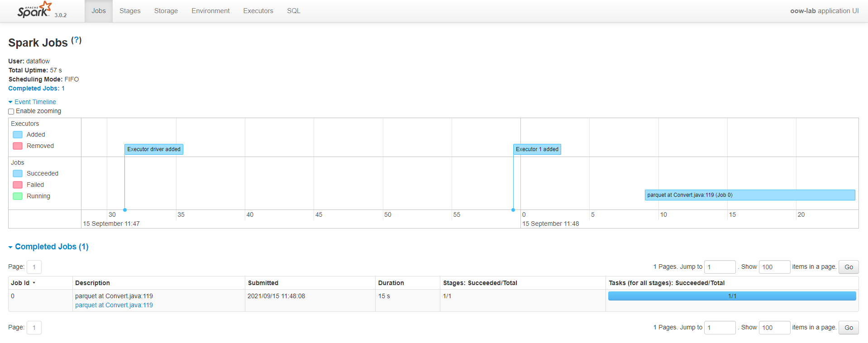
Task: Click the Jobs Failed legend swatch
Action: [18, 185]
